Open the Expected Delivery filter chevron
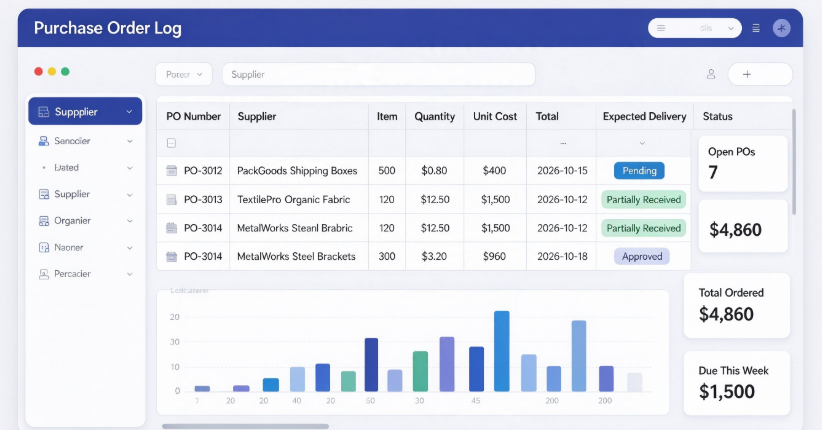Viewport: 822px width, 430px height. (x=642, y=143)
